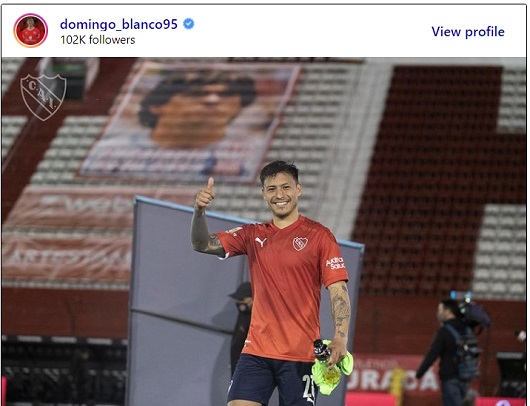Click the tattooed forearm near the bottle
The image size is (530, 406).
tap(340, 310)
